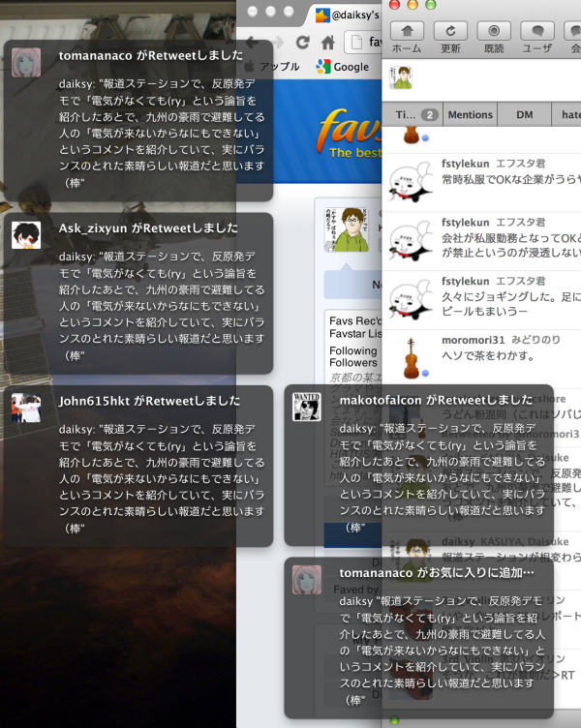Click the Favs Rec'd stat on Favstar
This screenshot has height=728, width=581.
pyautogui.click(x=355, y=320)
